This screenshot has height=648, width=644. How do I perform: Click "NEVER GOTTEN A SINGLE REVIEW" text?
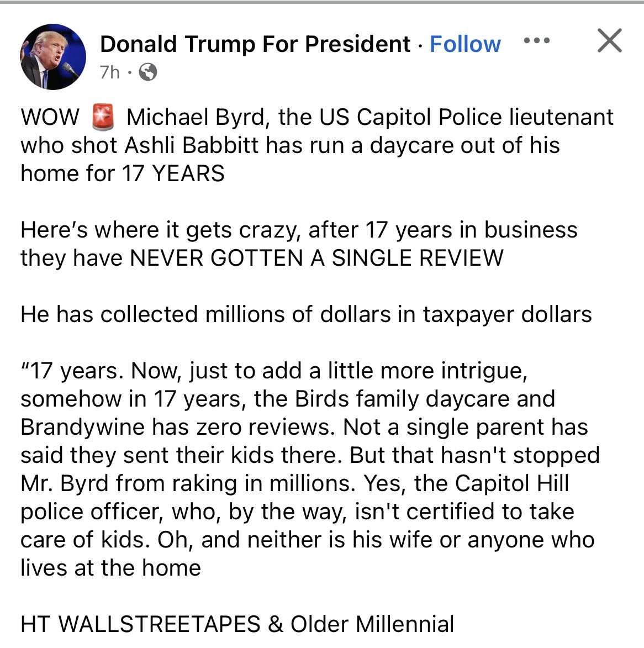tap(316, 258)
